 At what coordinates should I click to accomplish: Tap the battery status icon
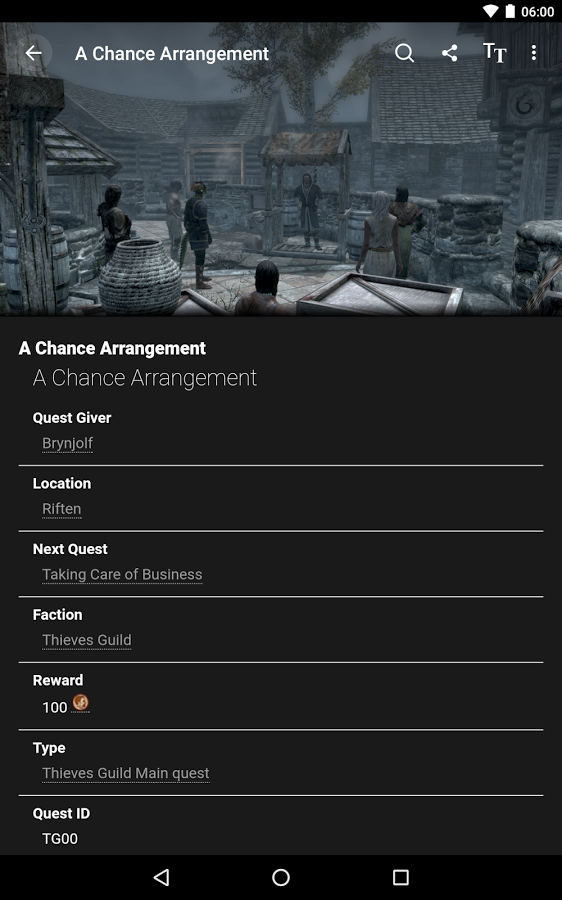[x=510, y=11]
